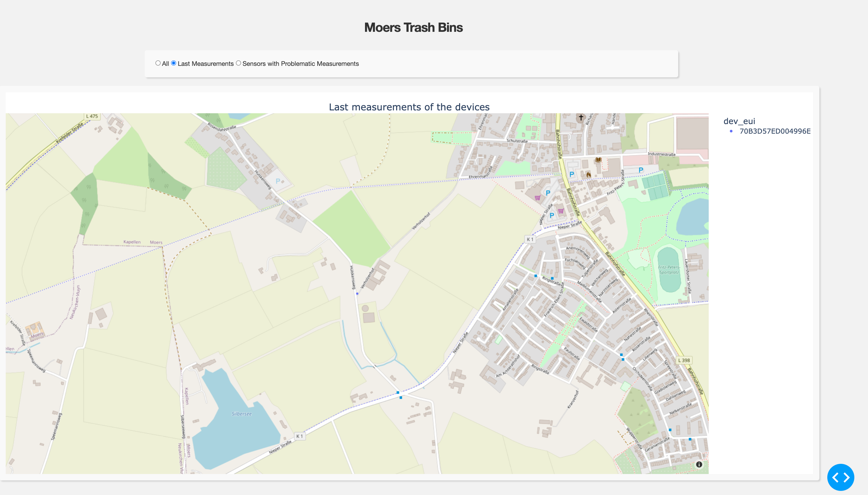
Task: Toggle legend entry 70B3D57ED004996E
Action: pyautogui.click(x=775, y=131)
